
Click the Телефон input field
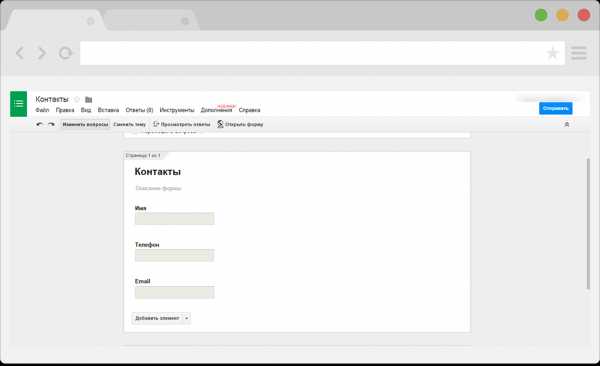tap(174, 255)
